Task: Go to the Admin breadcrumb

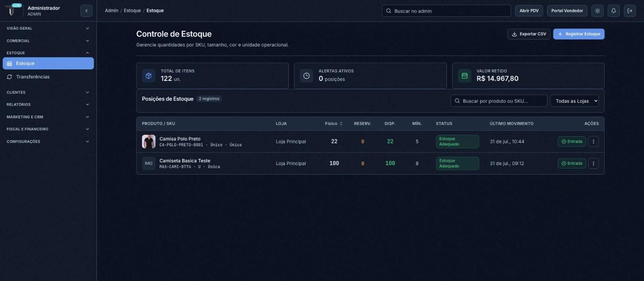Action: 111,11
